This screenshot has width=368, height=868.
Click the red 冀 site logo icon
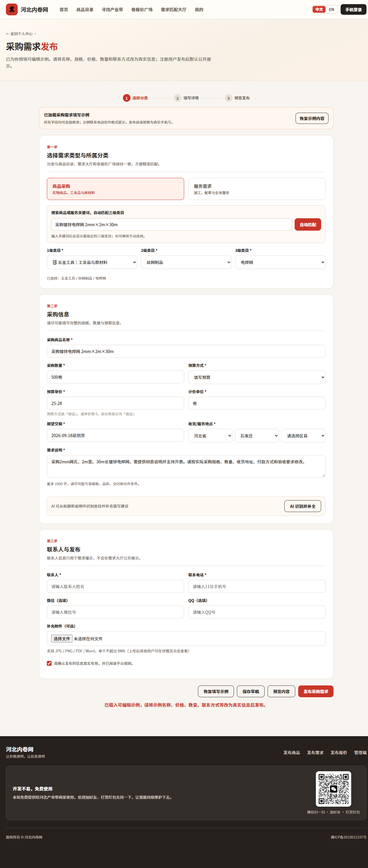pyautogui.click(x=12, y=9)
